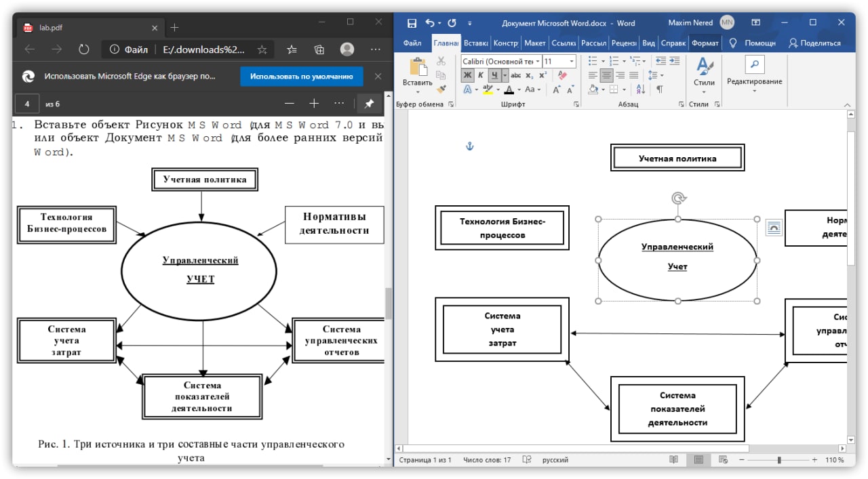Open bulleted list dropdown
The width and height of the screenshot is (868, 479).
(604, 61)
